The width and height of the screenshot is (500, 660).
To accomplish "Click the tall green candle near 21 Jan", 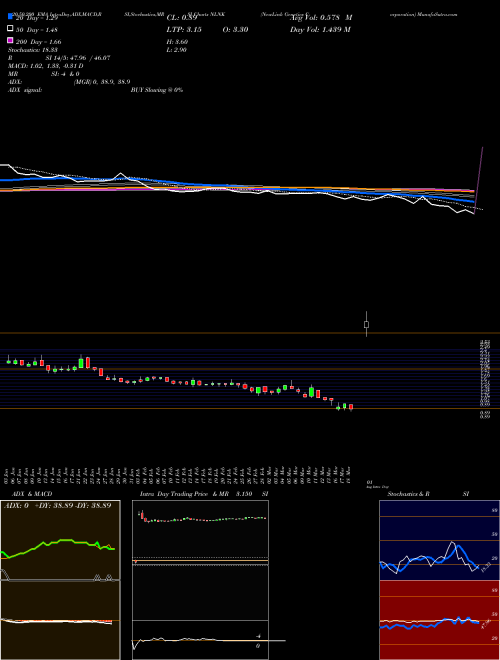I will [81, 362].
